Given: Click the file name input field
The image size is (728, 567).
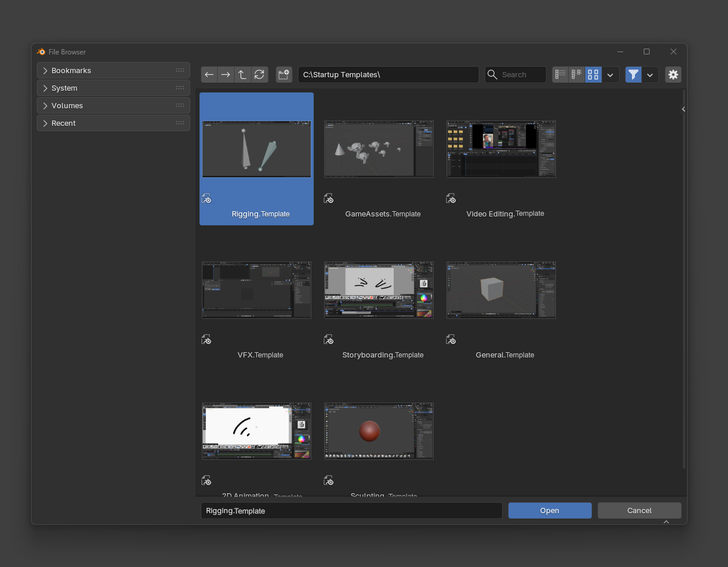Looking at the screenshot, I should click(351, 511).
